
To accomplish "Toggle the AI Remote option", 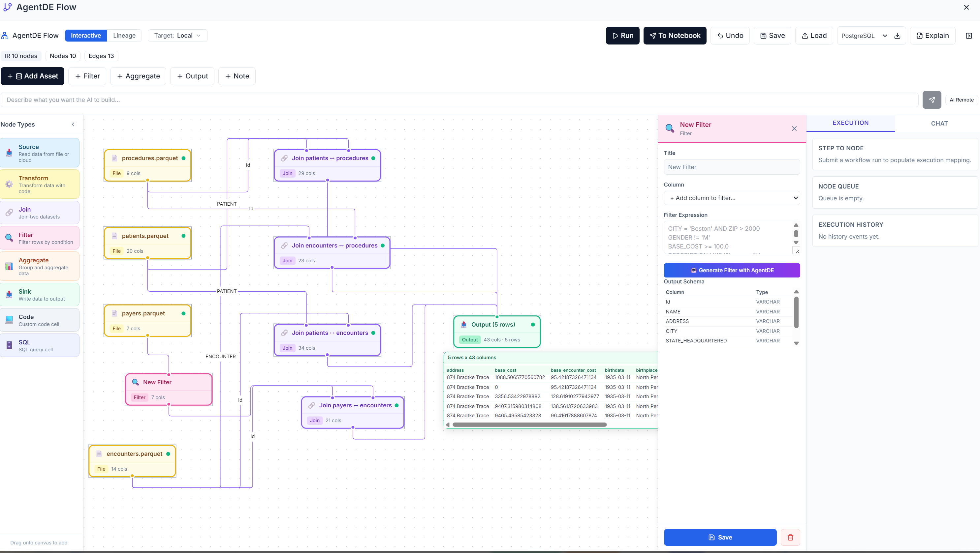I will 961,100.
